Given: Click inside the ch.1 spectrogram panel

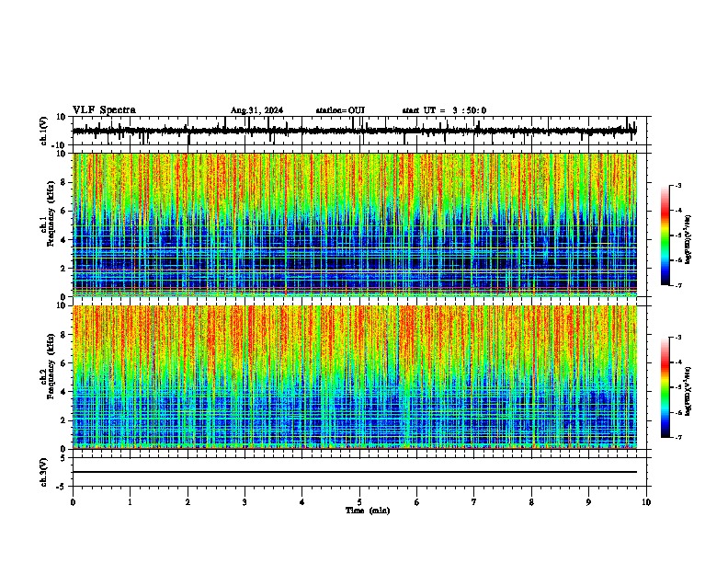Looking at the screenshot, I should pos(355,224).
